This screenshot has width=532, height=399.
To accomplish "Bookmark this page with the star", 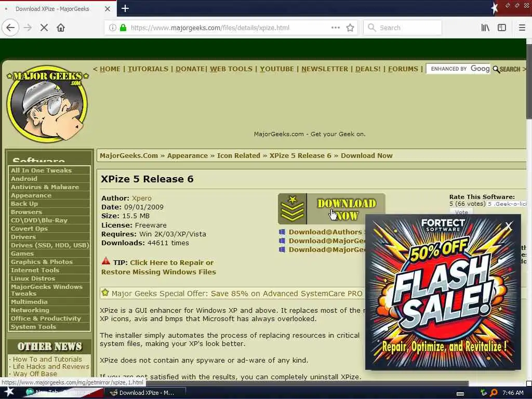I will 350,28.
